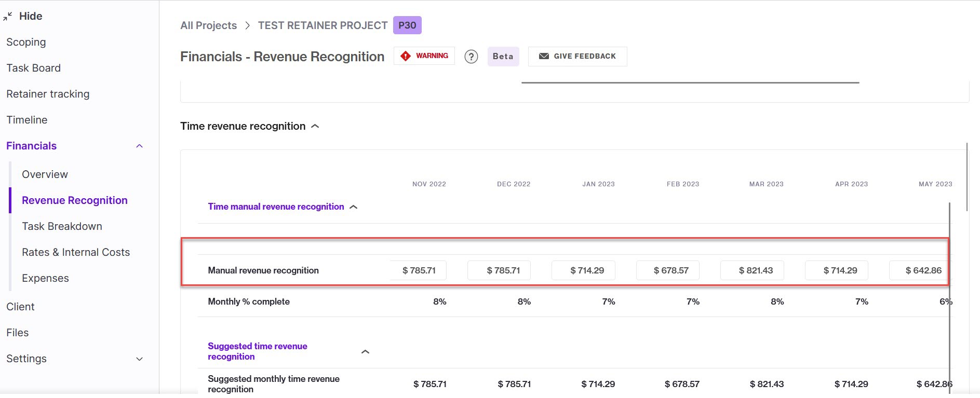This screenshot has height=398, width=980.
Task: Navigate to All Projects breadcrumb
Action: click(208, 25)
